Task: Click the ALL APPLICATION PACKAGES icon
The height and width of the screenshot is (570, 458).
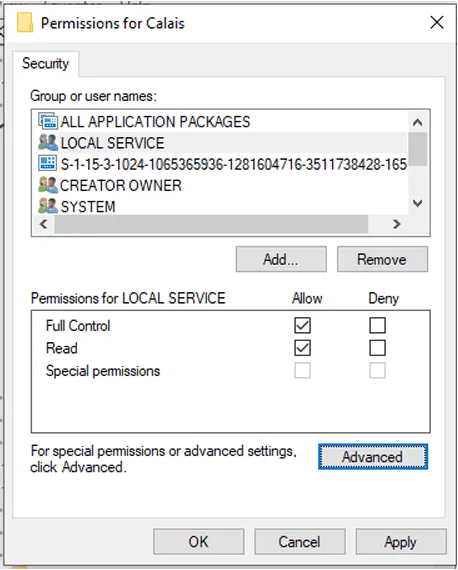Action: click(x=48, y=121)
